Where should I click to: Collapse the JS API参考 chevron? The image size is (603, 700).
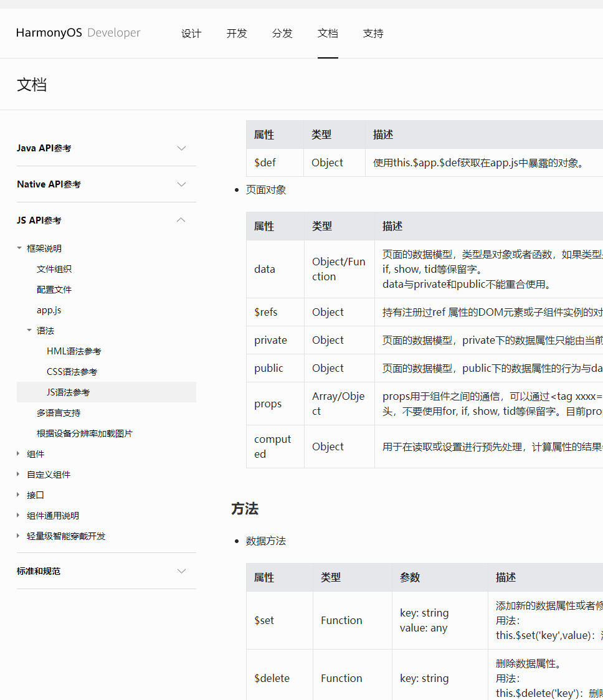point(181,220)
